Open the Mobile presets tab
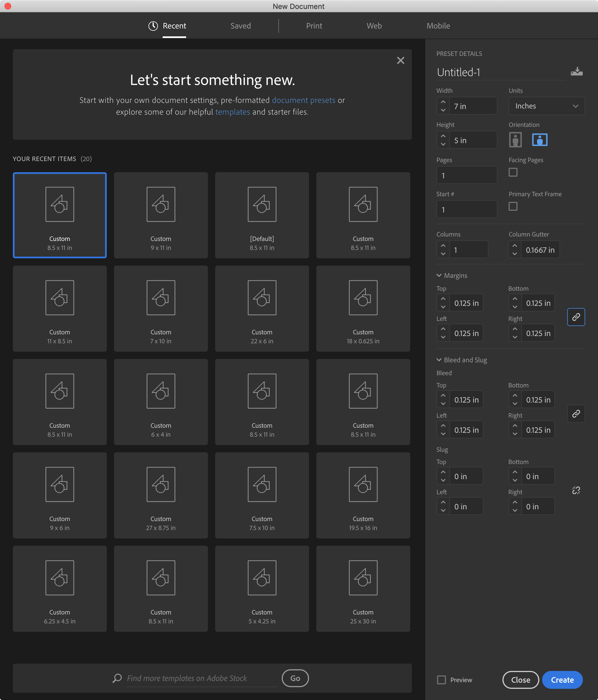This screenshot has width=598, height=700. click(438, 26)
